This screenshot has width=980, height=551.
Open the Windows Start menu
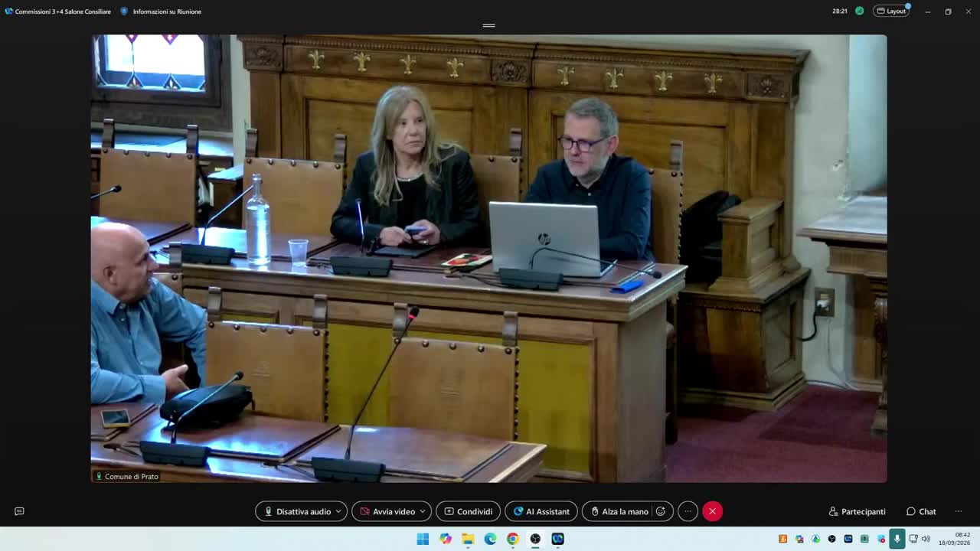pyautogui.click(x=423, y=539)
